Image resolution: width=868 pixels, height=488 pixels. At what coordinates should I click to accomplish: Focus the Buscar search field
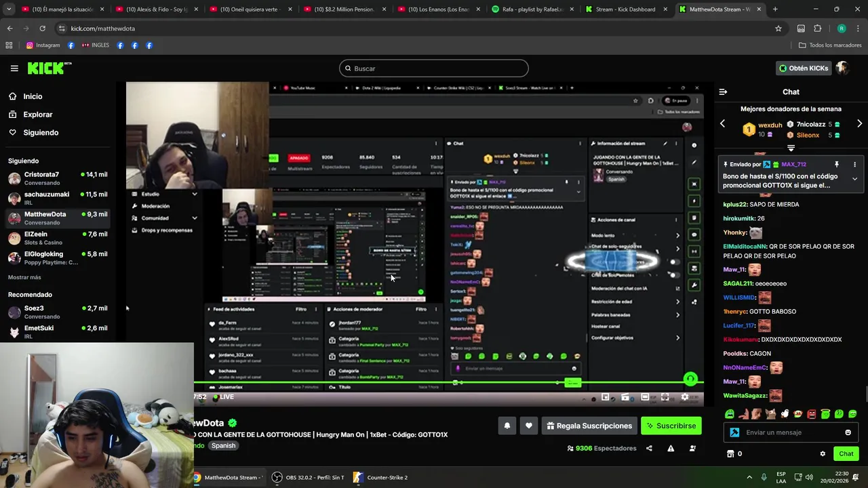point(434,68)
